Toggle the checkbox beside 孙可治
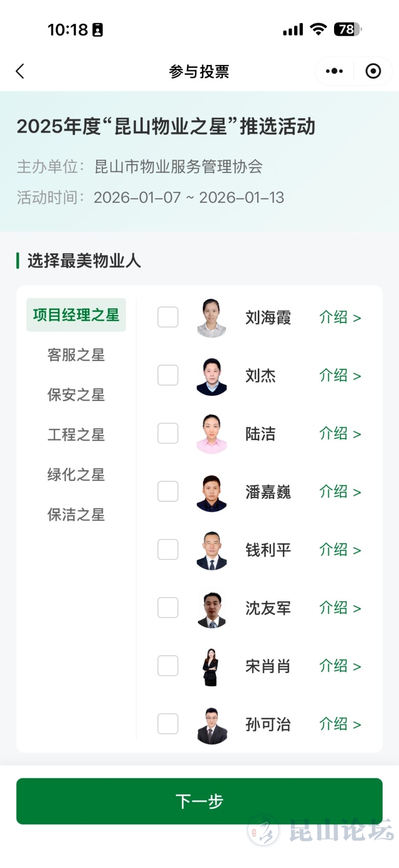The width and height of the screenshot is (399, 868). [168, 724]
